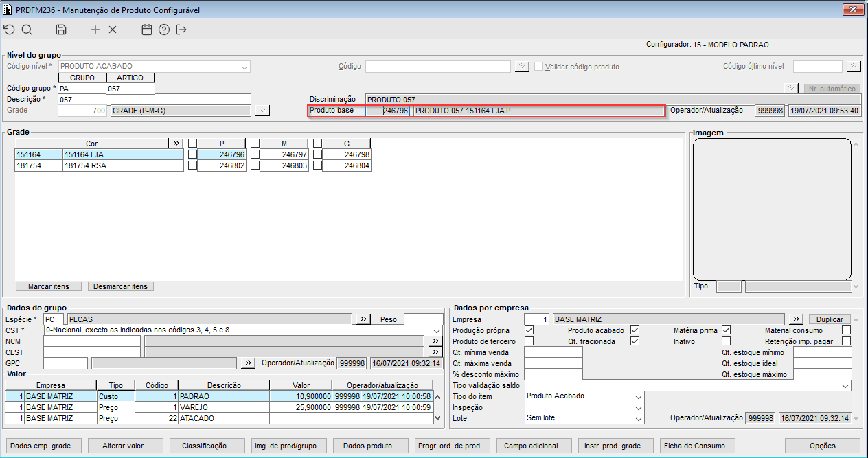
Task: Open Campo adicional... button
Action: [534, 446]
